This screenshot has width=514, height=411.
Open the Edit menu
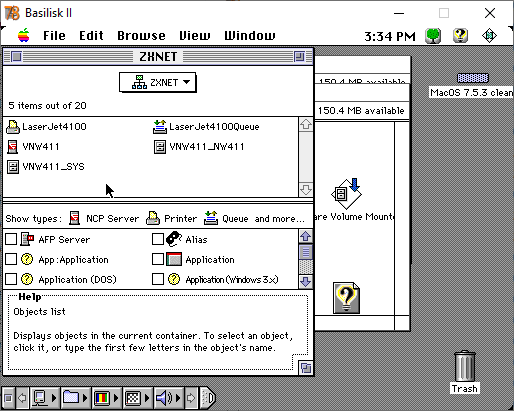click(91, 36)
